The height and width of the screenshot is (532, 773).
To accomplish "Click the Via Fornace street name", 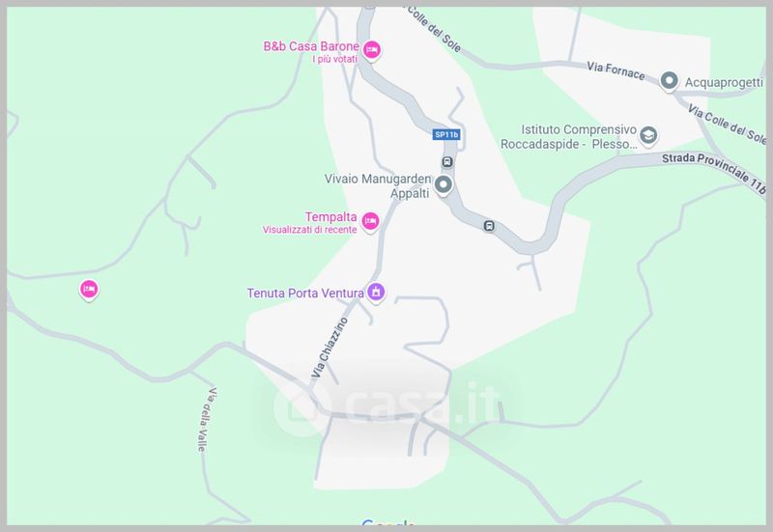I will [x=616, y=70].
